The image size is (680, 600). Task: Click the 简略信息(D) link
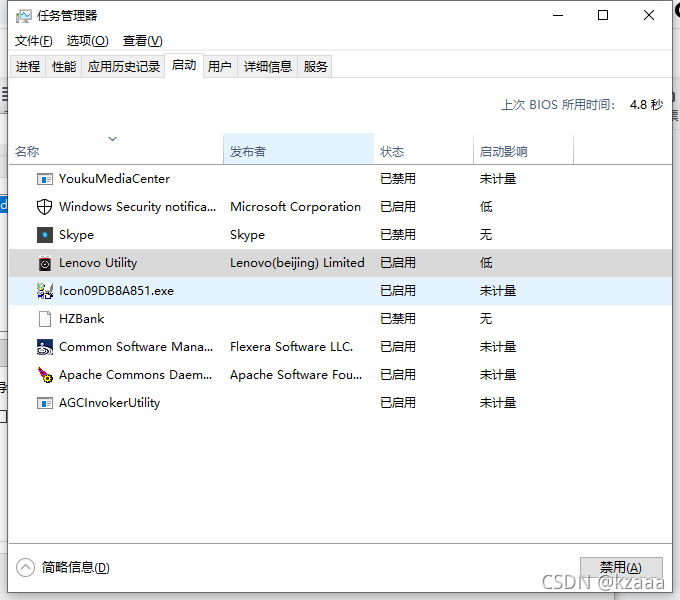[x=75, y=567]
